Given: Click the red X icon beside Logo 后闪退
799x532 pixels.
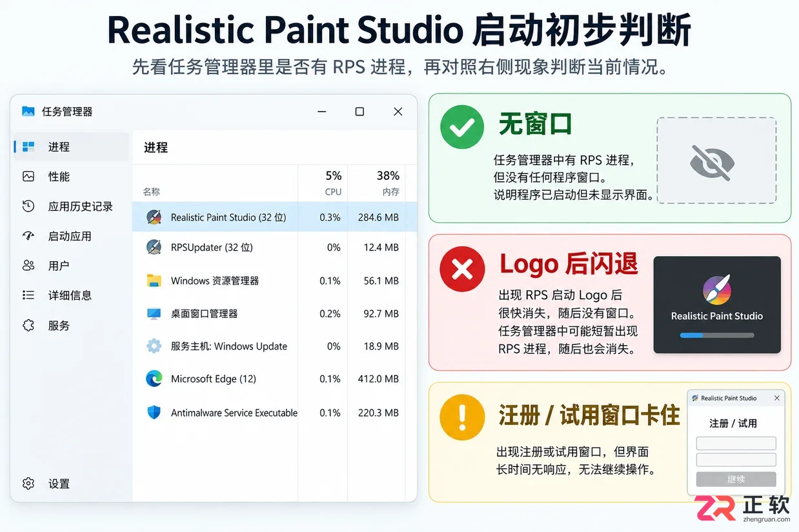Looking at the screenshot, I should tap(461, 269).
